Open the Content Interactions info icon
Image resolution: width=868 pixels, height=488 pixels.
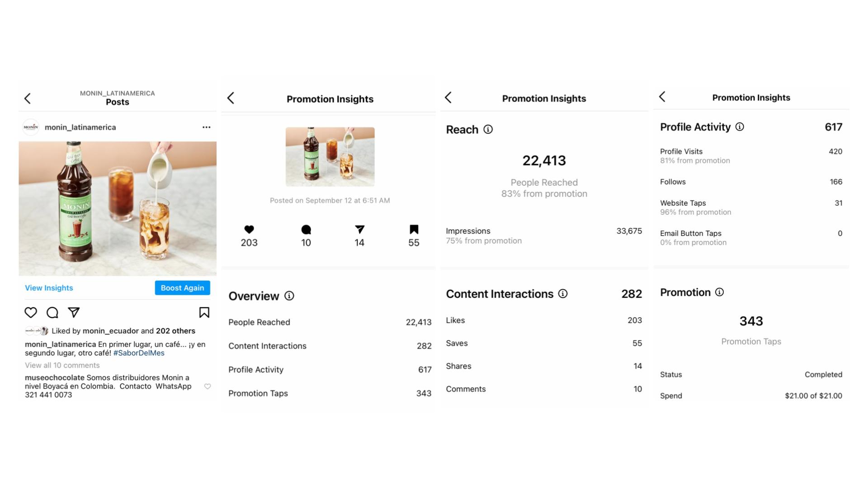(x=563, y=294)
